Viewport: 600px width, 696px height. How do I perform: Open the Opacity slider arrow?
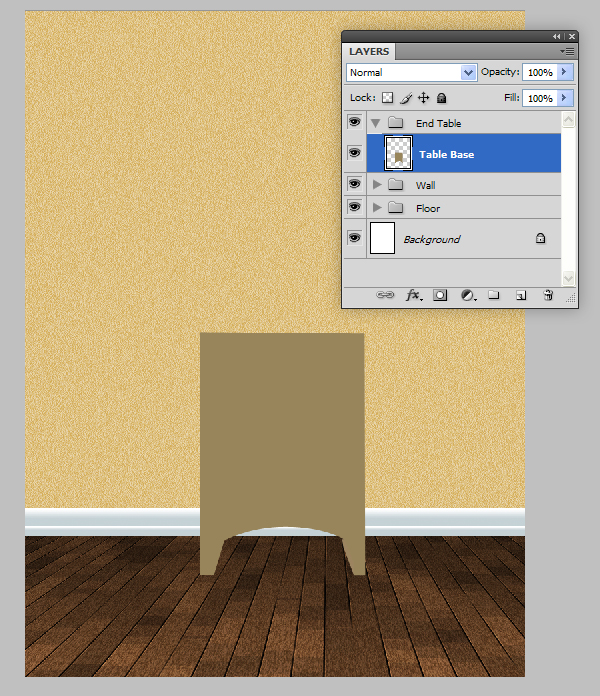[x=566, y=73]
